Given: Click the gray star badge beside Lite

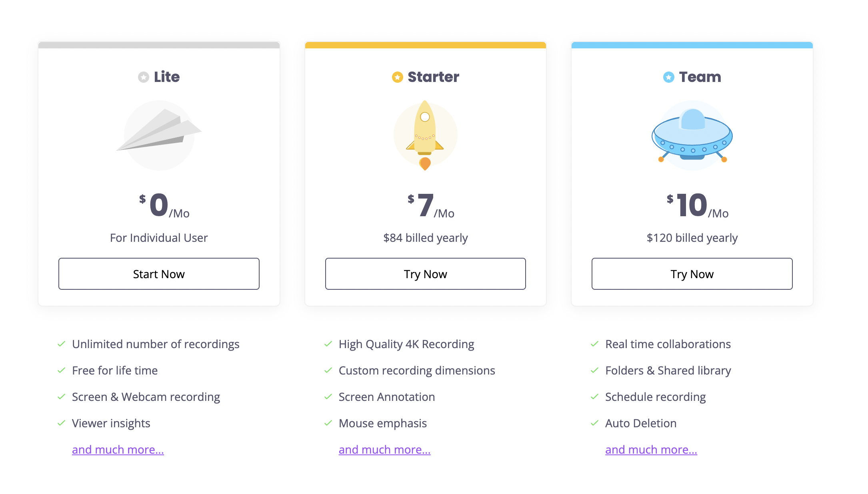Looking at the screenshot, I should (x=144, y=77).
